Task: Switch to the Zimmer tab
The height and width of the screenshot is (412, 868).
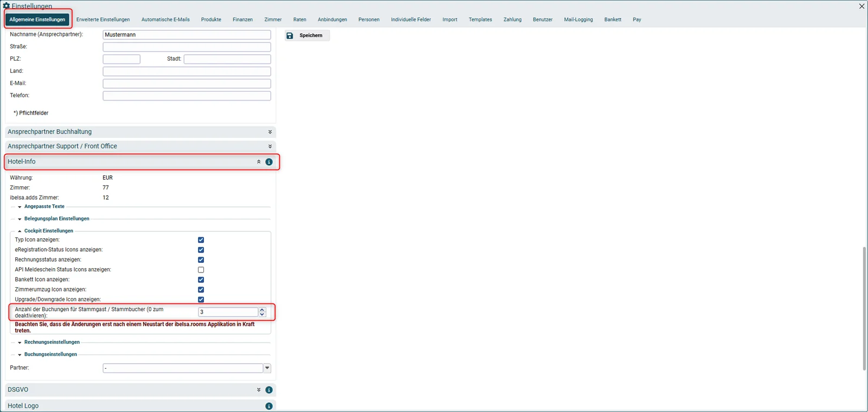Action: [273, 20]
